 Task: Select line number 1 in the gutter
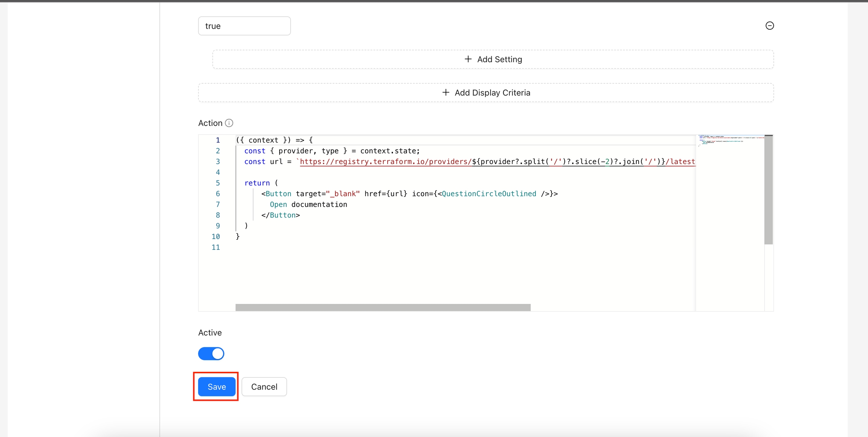[x=218, y=140]
